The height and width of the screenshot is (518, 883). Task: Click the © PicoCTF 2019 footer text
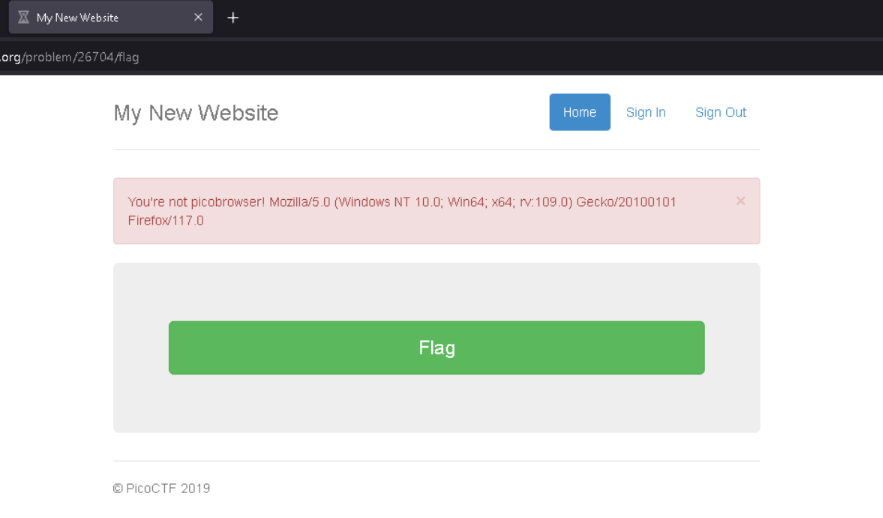tap(162, 488)
